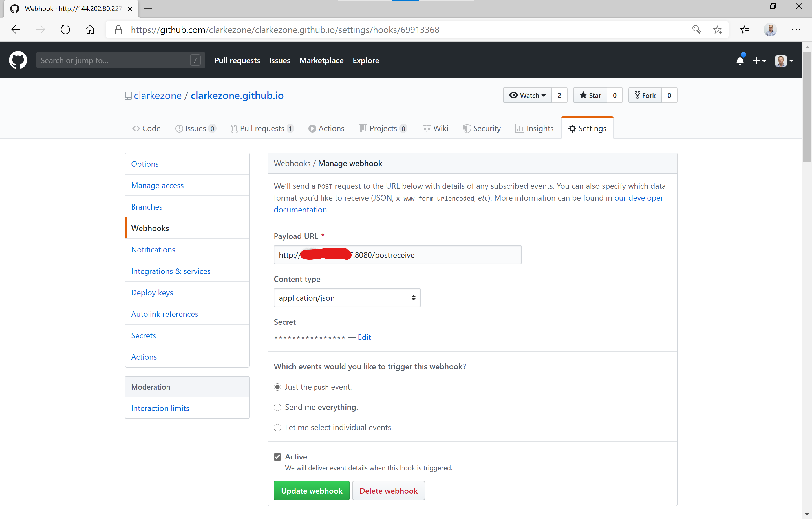Open the create new dropdown beside the bell

click(x=760, y=61)
